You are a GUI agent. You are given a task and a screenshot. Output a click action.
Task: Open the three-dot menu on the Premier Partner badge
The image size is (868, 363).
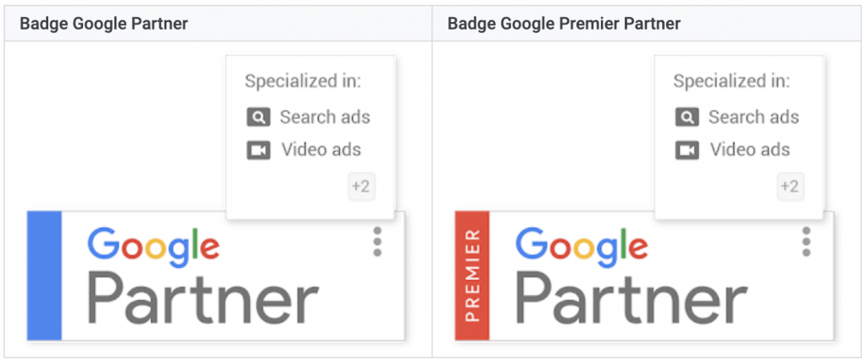click(806, 241)
